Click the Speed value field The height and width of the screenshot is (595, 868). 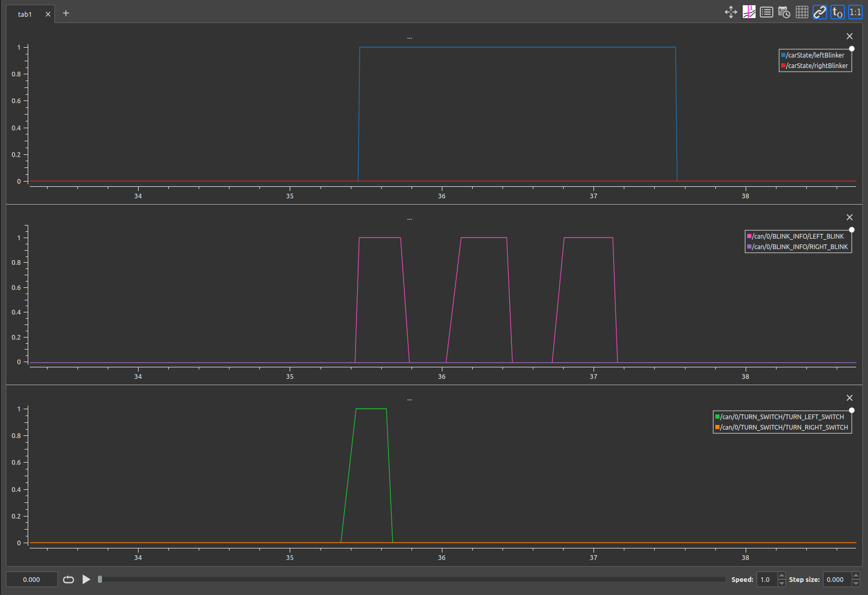pos(767,579)
